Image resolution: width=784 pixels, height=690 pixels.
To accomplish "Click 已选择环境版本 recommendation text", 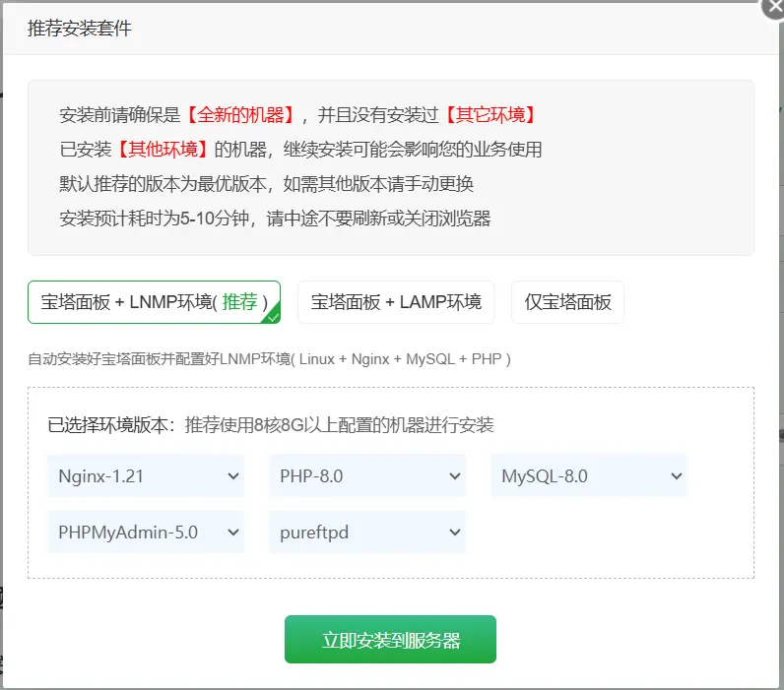I will click(271, 425).
